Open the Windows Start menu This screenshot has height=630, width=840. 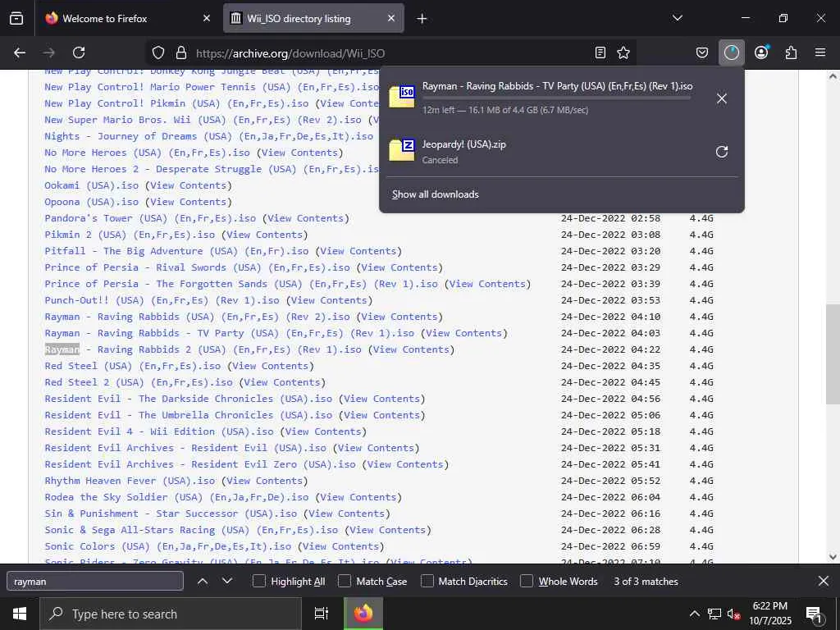20,614
